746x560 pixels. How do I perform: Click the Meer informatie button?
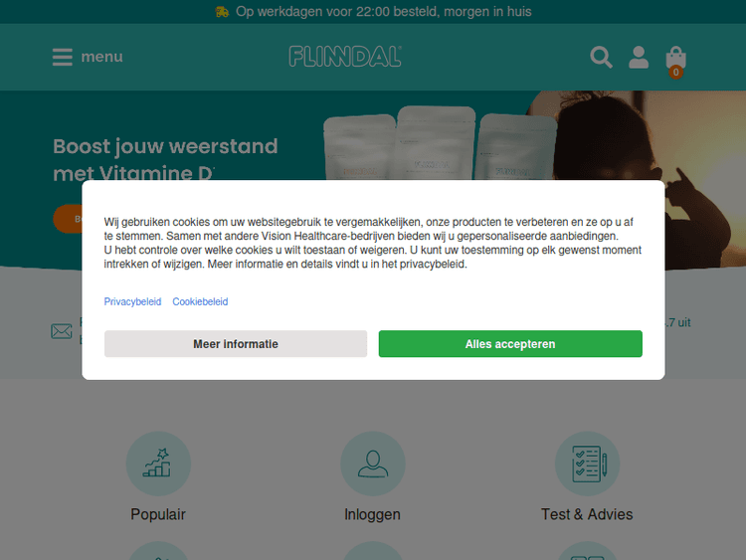coord(236,344)
